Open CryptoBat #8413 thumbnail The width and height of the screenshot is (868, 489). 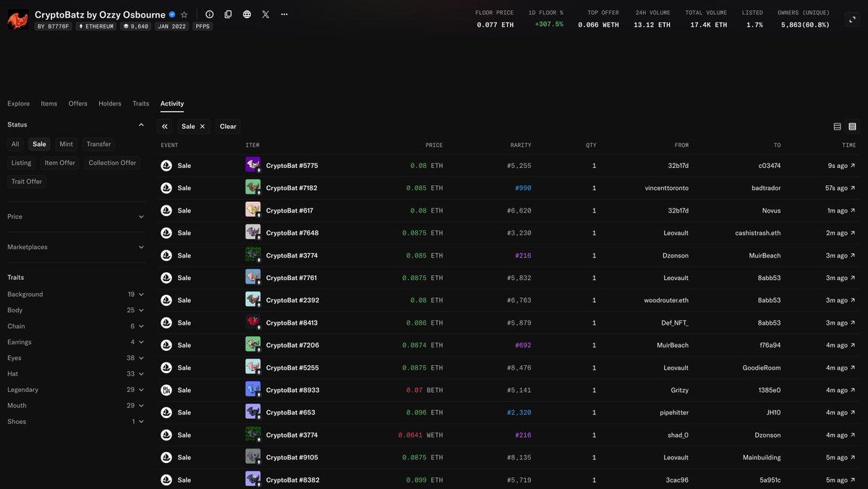click(x=252, y=322)
